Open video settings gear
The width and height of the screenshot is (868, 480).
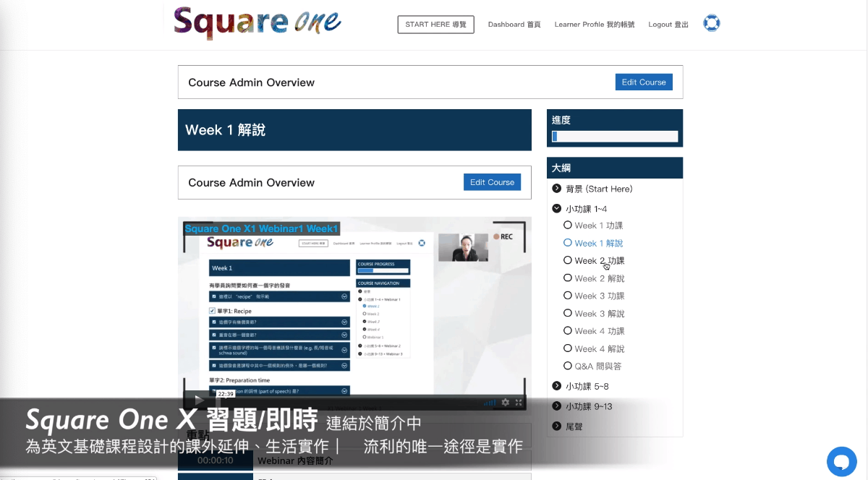pyautogui.click(x=506, y=402)
